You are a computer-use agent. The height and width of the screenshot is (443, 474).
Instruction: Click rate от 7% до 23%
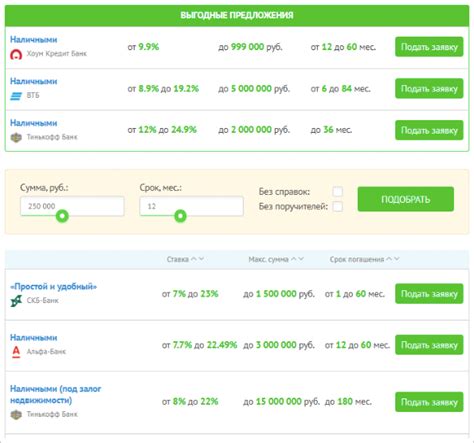(x=190, y=294)
